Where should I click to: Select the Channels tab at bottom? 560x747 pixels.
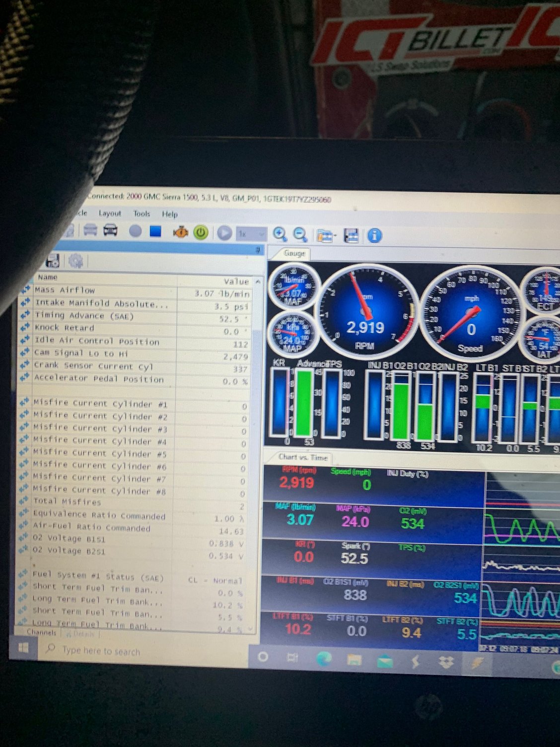(x=42, y=632)
